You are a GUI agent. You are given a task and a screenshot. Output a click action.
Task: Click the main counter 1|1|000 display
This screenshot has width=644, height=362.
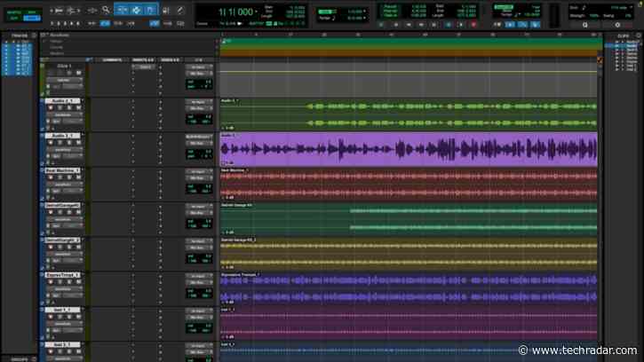235,12
